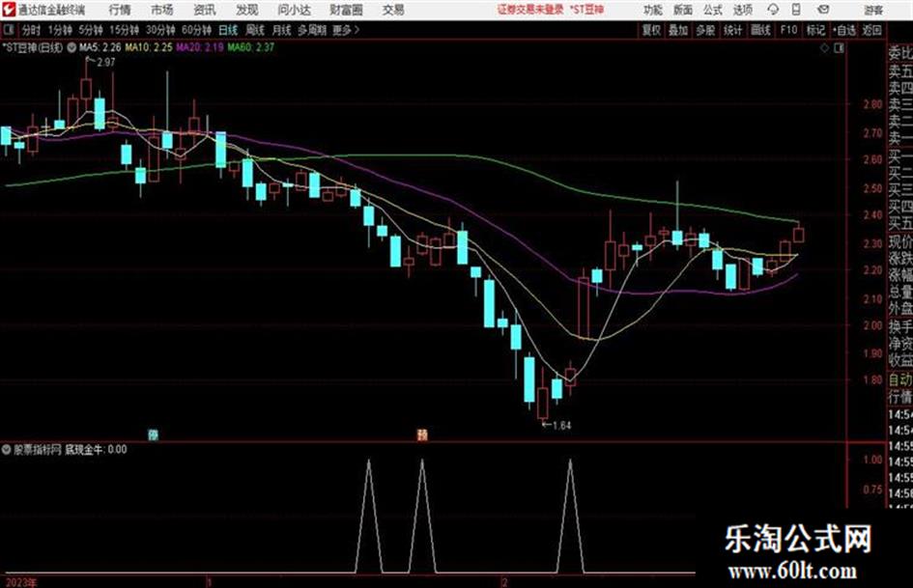The image size is (913, 588).
Task: Click the 返回 back toolbar button
Action: tap(871, 30)
